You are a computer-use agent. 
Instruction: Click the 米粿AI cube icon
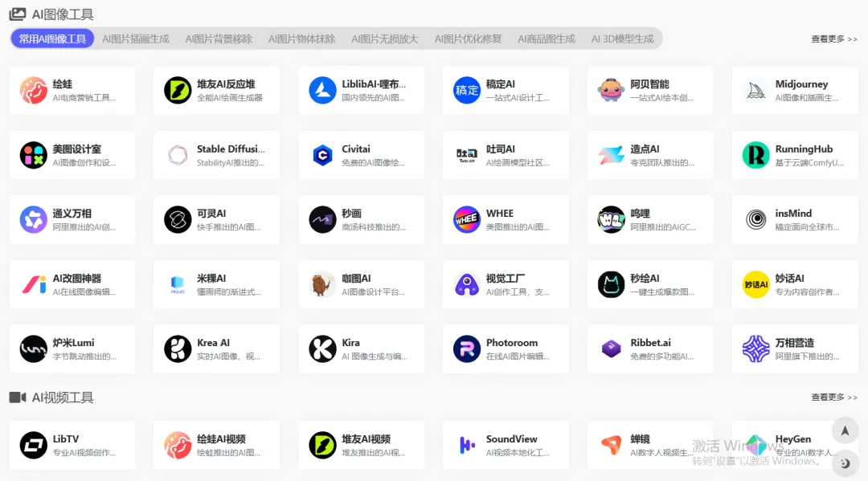[178, 284]
